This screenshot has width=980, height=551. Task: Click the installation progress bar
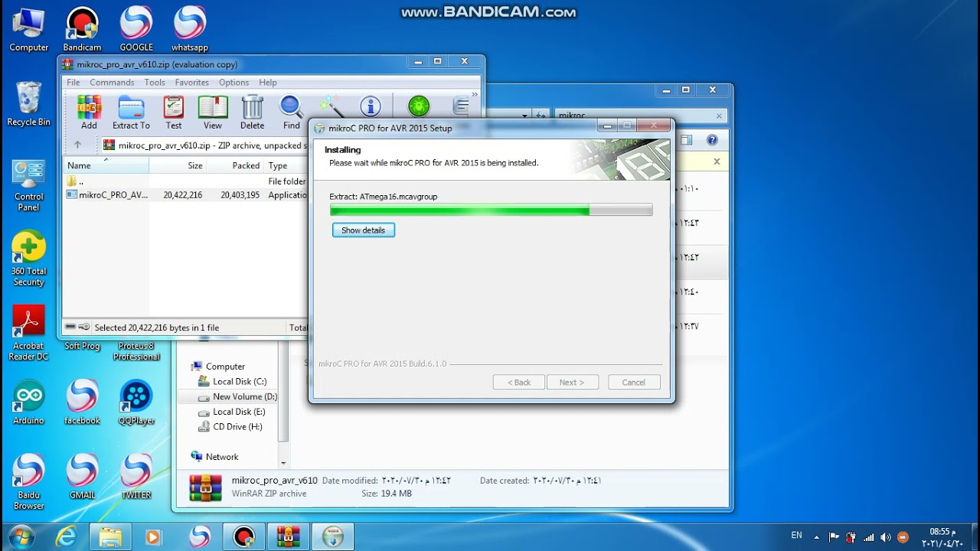[x=491, y=210]
